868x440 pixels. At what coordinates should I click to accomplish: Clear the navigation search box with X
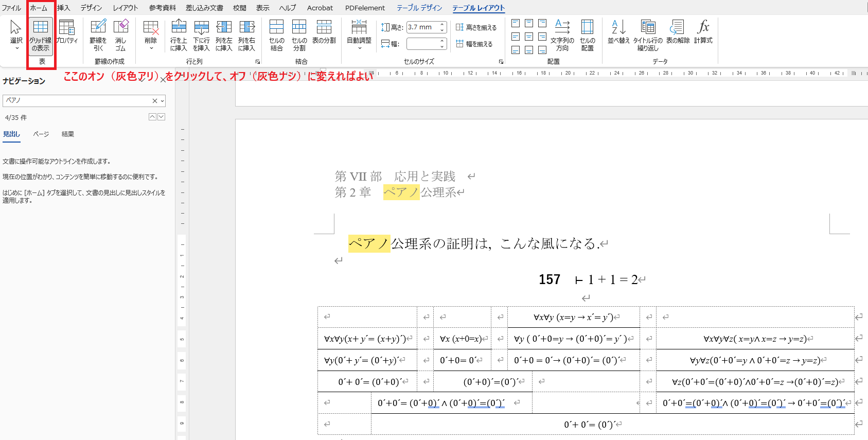tap(154, 101)
